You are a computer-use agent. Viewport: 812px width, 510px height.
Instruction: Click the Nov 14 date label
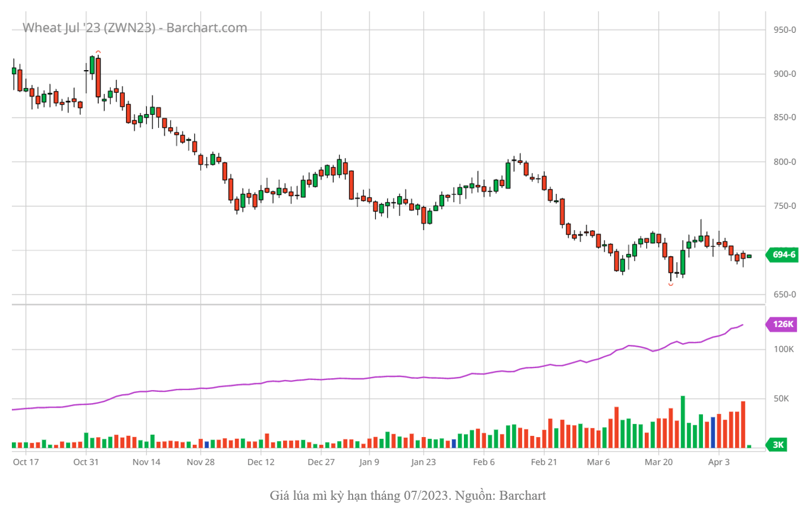click(x=146, y=462)
